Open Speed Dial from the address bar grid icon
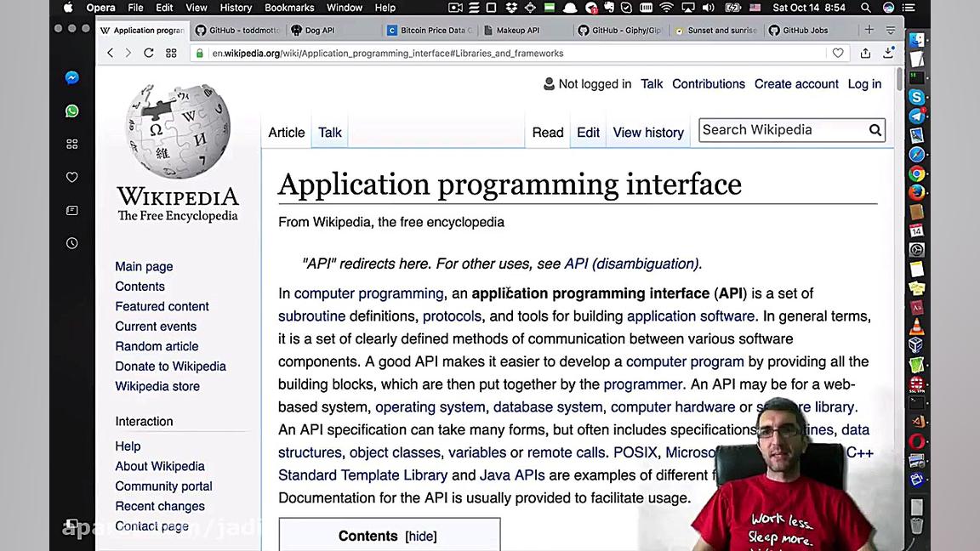The width and height of the screenshot is (980, 551). pyautogui.click(x=171, y=53)
